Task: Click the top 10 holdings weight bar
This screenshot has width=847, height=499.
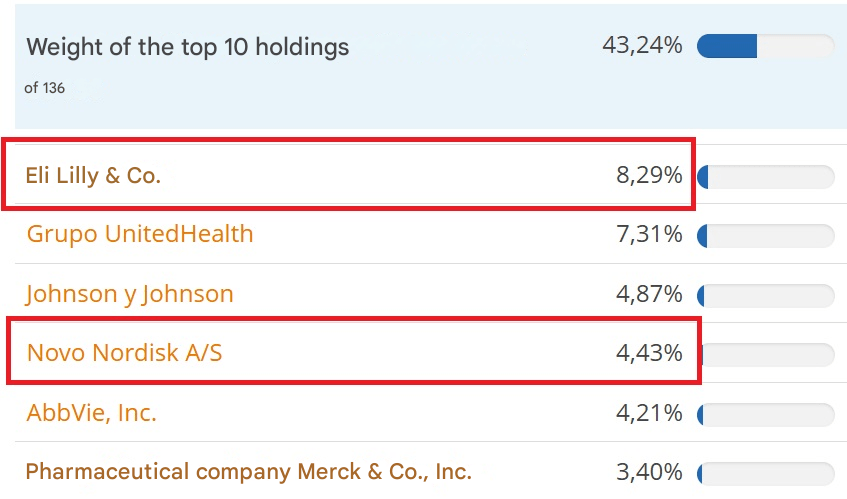Action: [x=765, y=46]
